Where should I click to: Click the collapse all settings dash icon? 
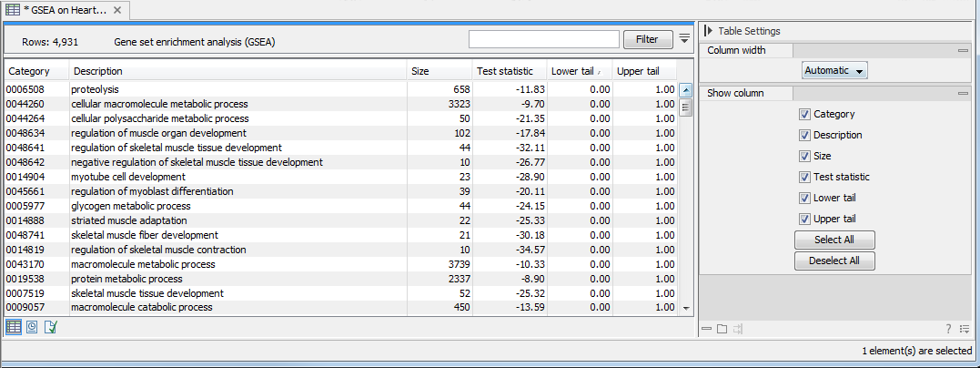[x=707, y=329]
